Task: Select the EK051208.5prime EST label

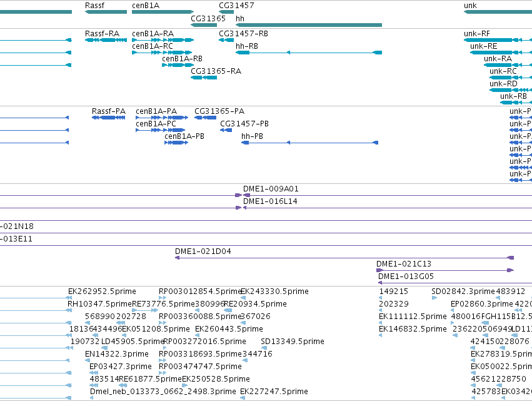Action: pos(156,329)
